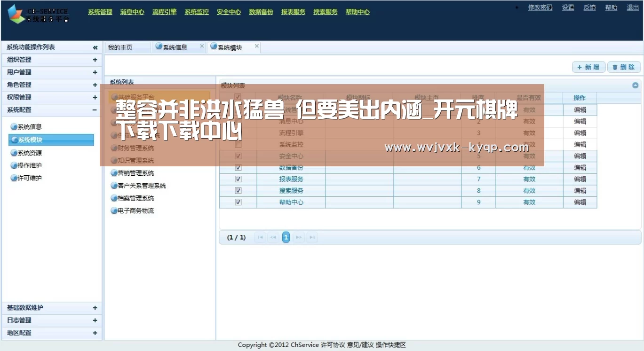Open 数据备份 in top navigation
Viewport: 644px width, 351px height.
pos(261,12)
